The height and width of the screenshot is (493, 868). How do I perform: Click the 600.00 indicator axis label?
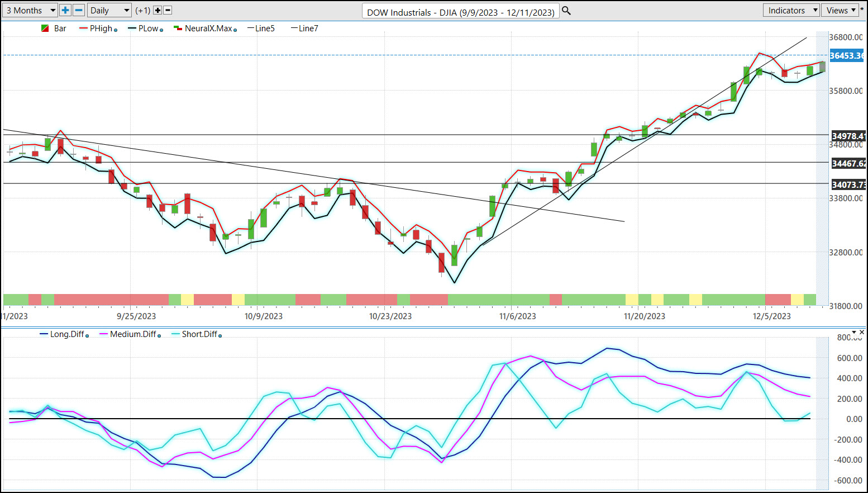pyautogui.click(x=850, y=358)
